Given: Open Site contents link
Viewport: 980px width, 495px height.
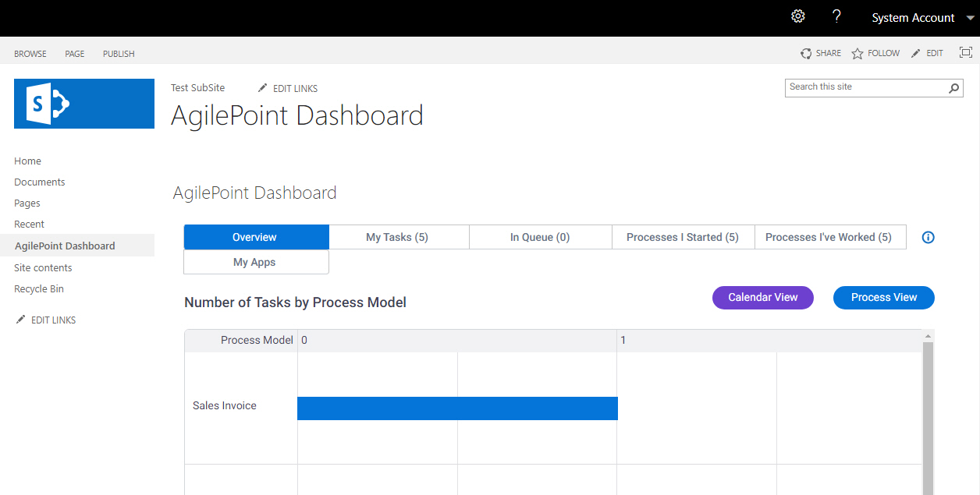Looking at the screenshot, I should 43,268.
